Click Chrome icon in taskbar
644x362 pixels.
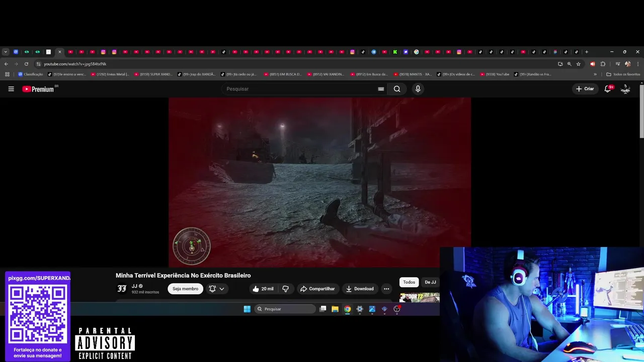pos(347,309)
